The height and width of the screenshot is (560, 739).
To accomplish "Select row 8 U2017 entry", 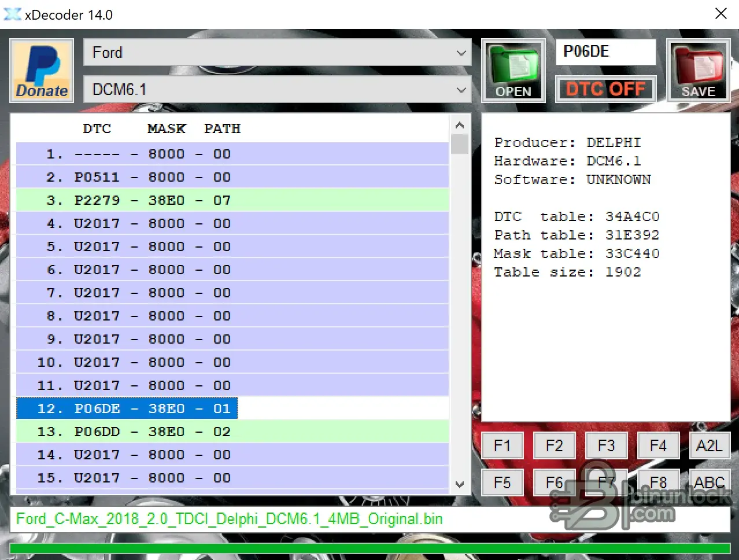I will 232,316.
